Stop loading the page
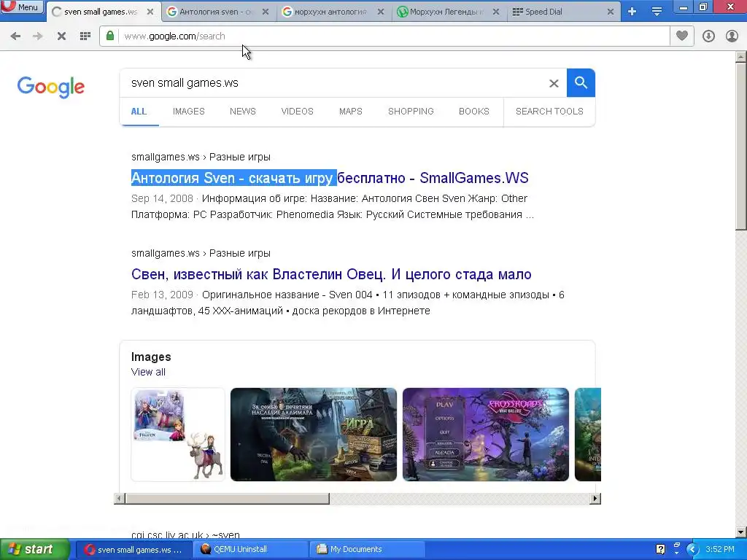Viewport: 747px width, 560px height. (x=61, y=36)
